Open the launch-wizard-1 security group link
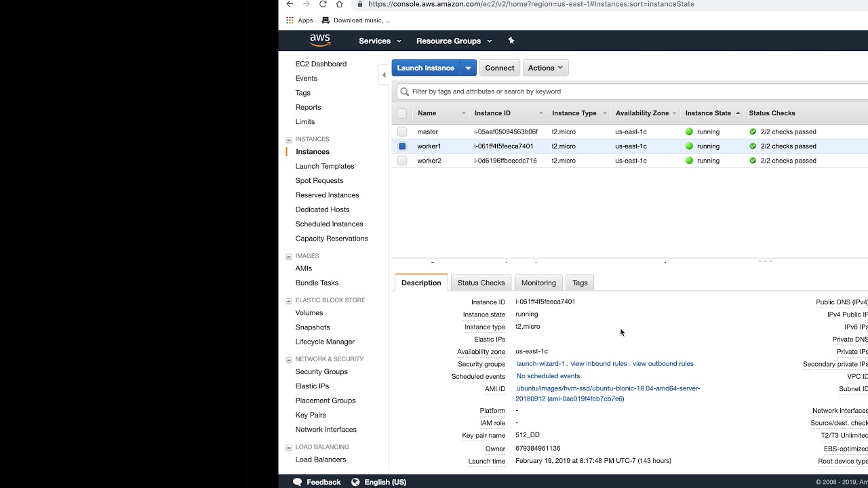The height and width of the screenshot is (488, 868). point(540,364)
